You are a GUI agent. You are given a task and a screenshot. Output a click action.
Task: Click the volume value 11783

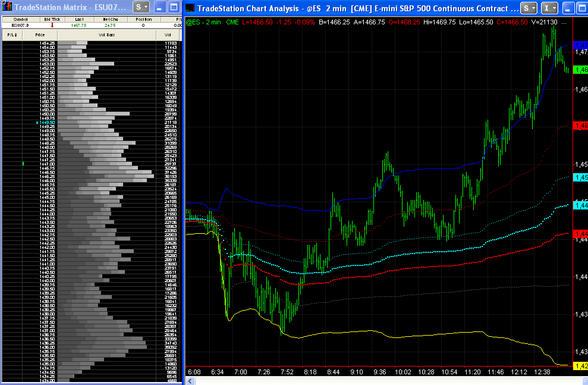coord(171,43)
